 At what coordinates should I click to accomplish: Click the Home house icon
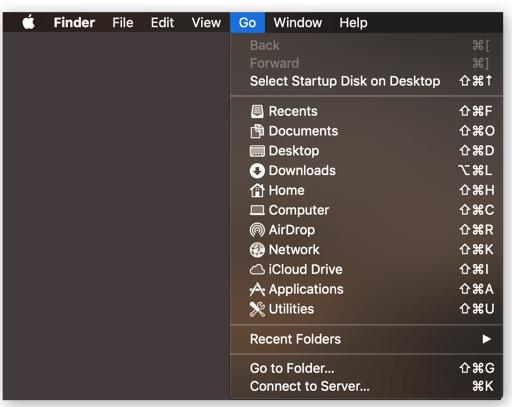(257, 190)
